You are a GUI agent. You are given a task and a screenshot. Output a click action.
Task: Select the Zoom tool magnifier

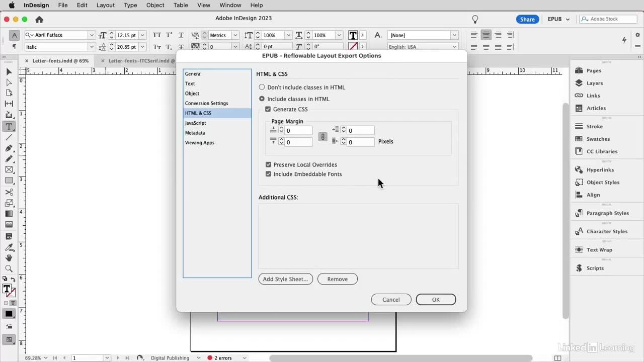point(9,269)
